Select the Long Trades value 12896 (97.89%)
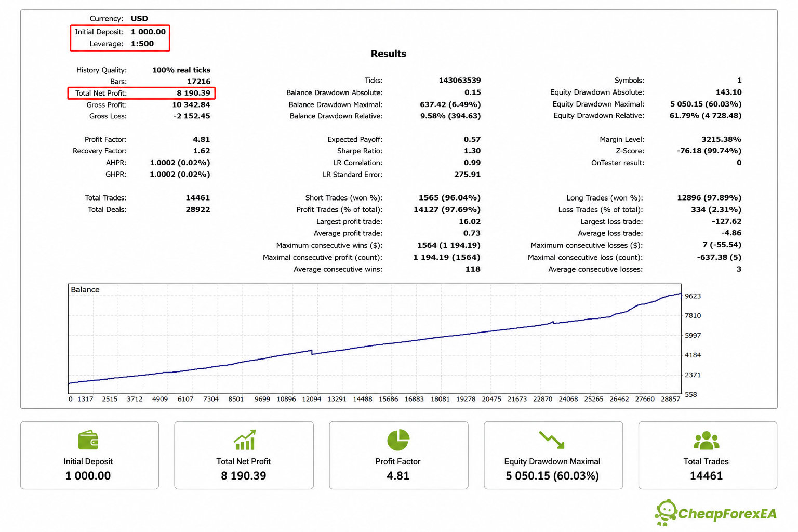The height and width of the screenshot is (532, 798). pyautogui.click(x=709, y=198)
